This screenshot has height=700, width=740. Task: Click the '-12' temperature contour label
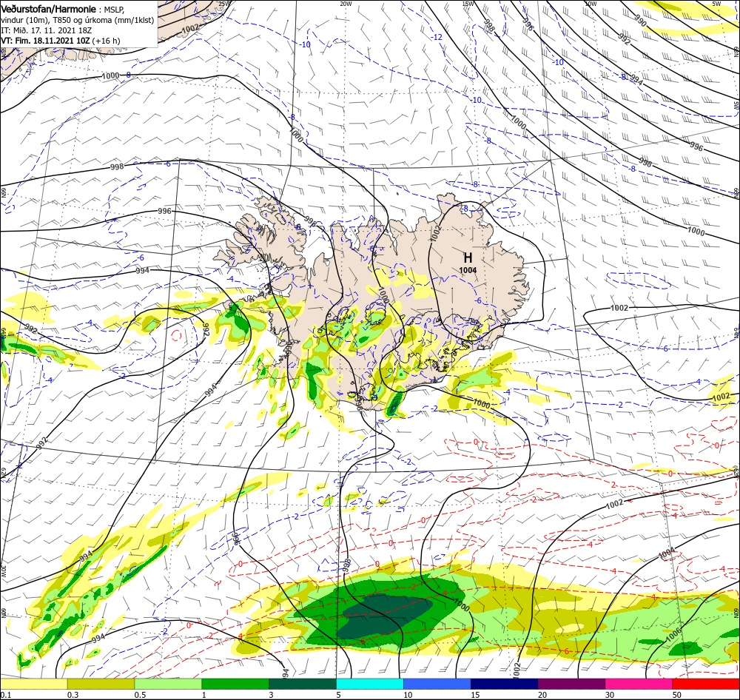437,37
